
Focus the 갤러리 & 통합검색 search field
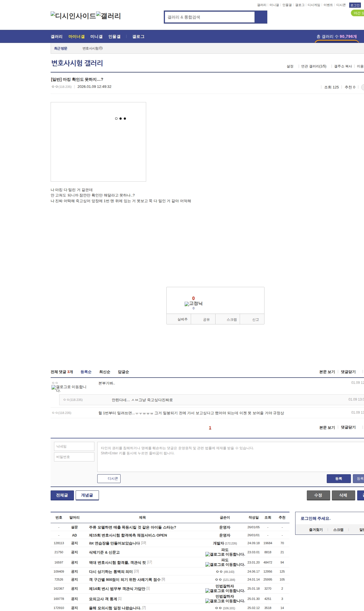(210, 17)
